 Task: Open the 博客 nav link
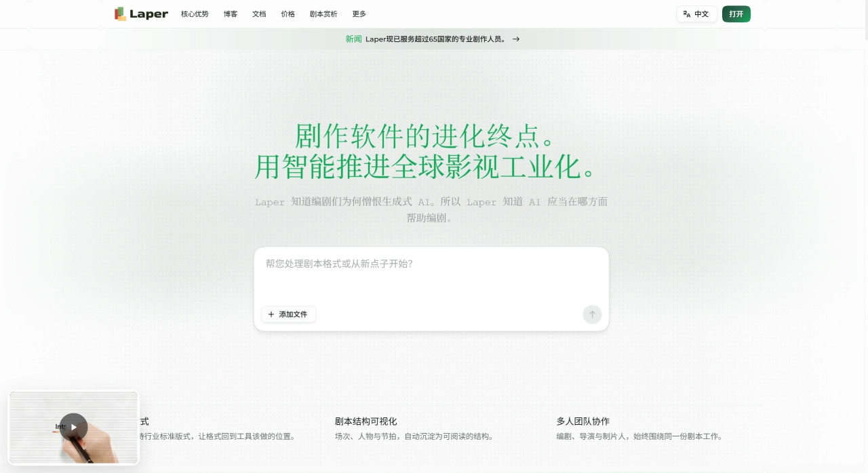tap(231, 14)
